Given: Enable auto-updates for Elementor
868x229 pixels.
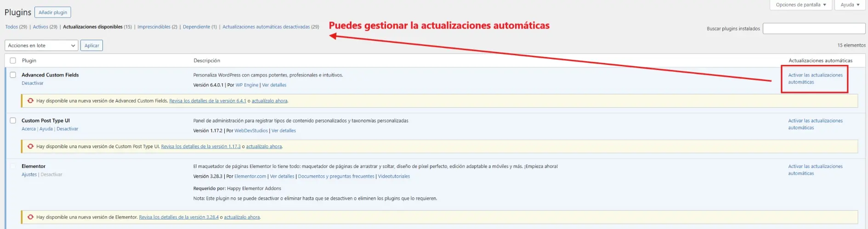Looking at the screenshot, I should click(x=815, y=170).
